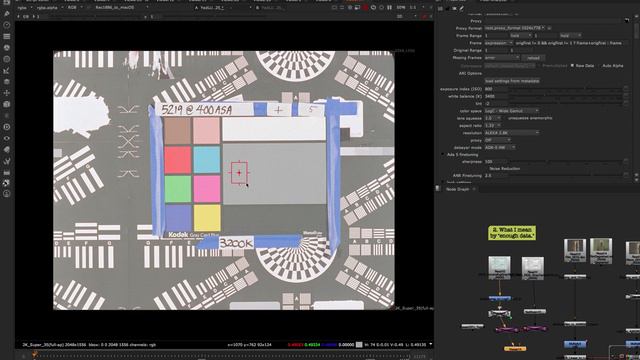Toggle the Premultiplied checkbox
Image resolution: width=640 pixels, height=360 pixels.
[539, 66]
